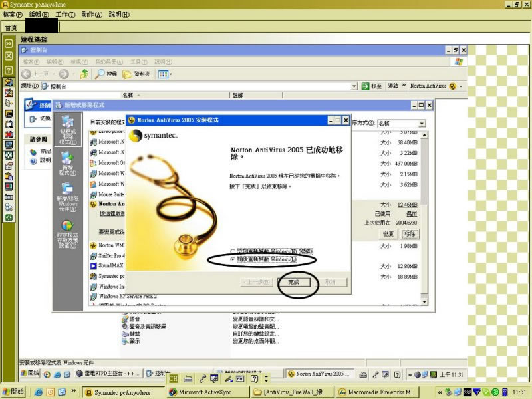Open pcAnywhere 工作(T) menu
The width and height of the screenshot is (532, 399).
click(x=65, y=15)
